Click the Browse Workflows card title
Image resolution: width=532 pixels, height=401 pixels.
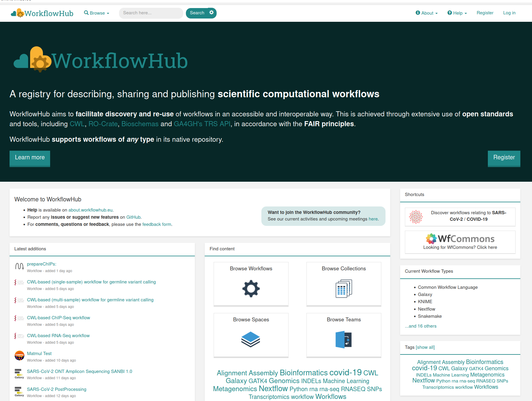pos(251,269)
